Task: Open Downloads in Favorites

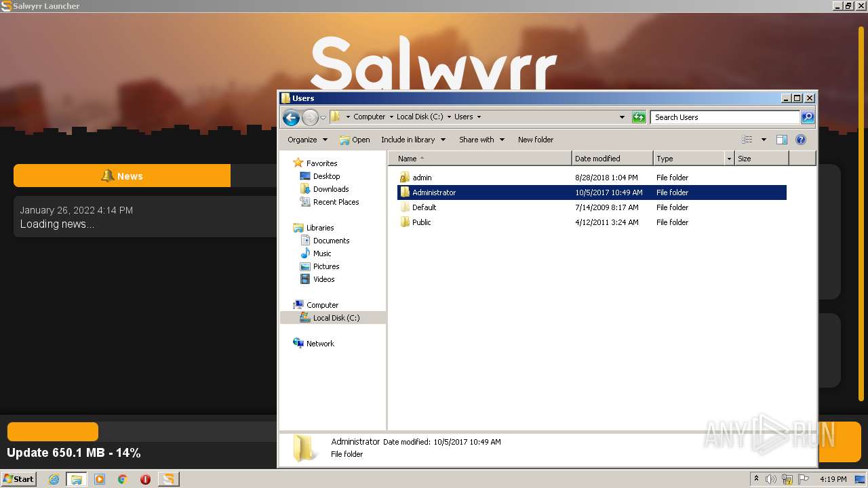Action: [x=331, y=189]
